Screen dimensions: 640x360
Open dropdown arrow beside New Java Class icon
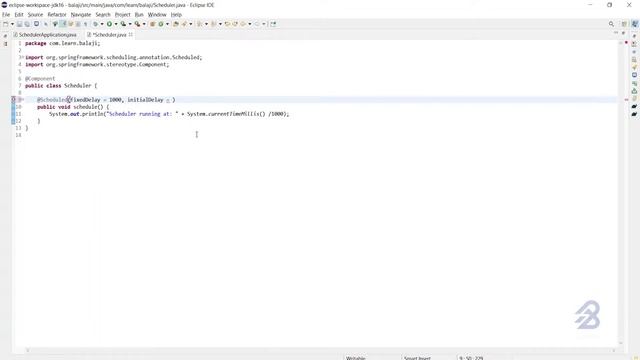click(x=167, y=24)
